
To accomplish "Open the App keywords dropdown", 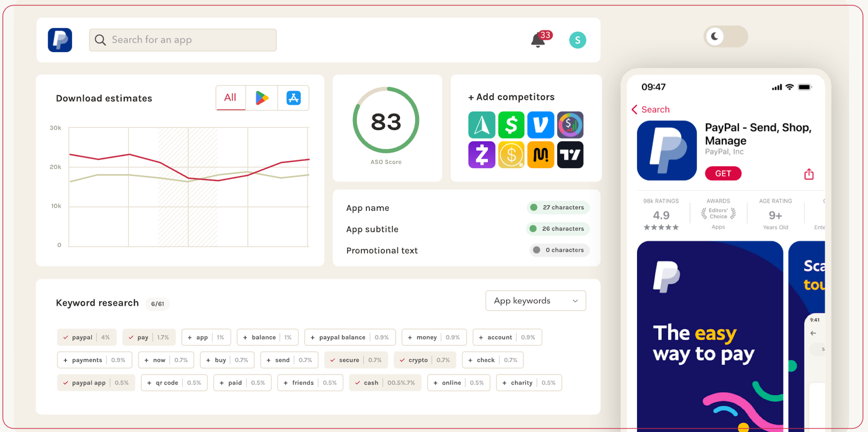I will click(x=536, y=301).
